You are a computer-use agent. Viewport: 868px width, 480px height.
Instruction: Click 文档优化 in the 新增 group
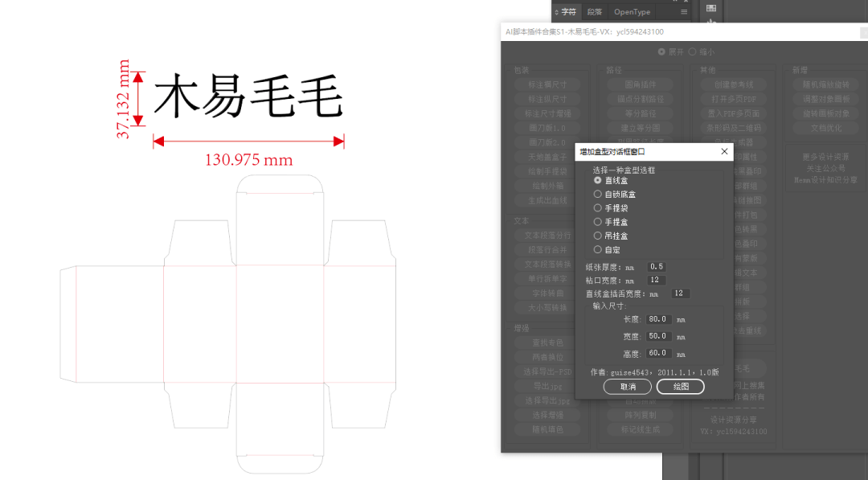(826, 128)
